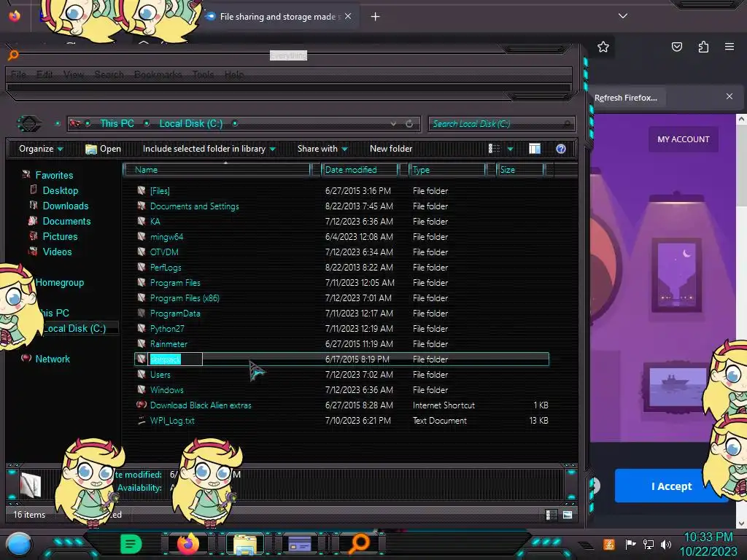Sort by Type column header
The image size is (747, 560).
click(447, 170)
